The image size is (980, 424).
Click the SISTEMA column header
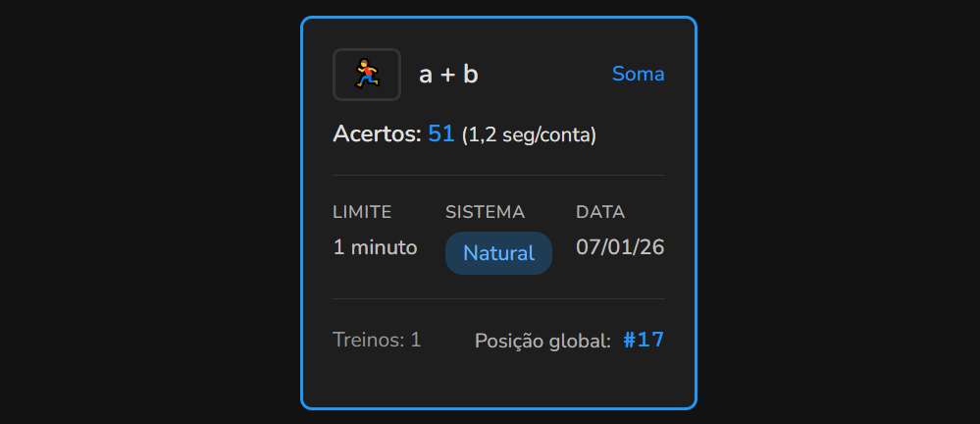pos(485,212)
